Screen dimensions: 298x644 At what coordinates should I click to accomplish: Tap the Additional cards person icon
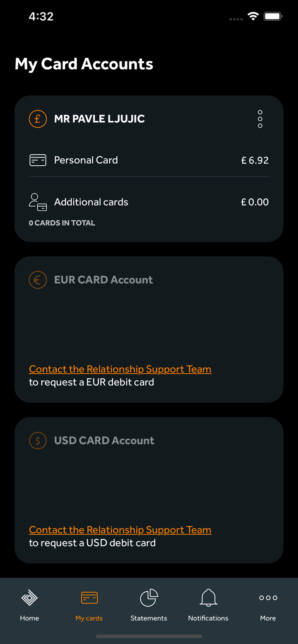pos(38,202)
